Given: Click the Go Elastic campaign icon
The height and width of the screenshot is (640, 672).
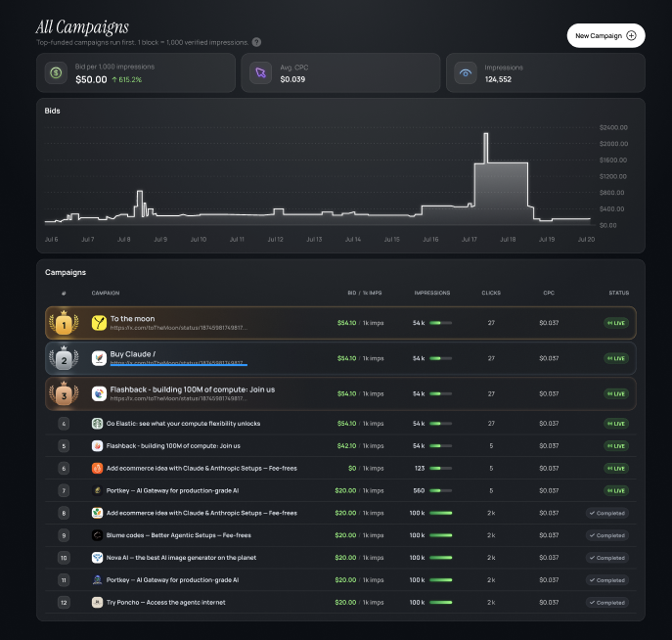Looking at the screenshot, I should tap(97, 424).
